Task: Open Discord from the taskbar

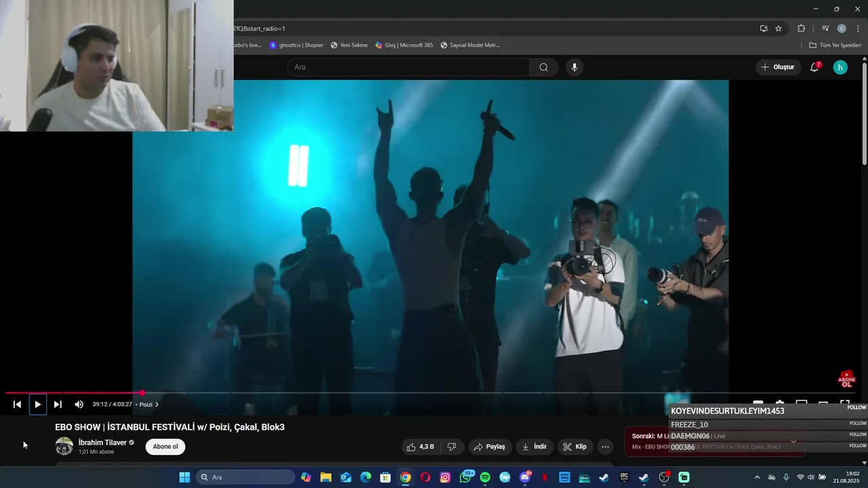Action: 525,477
